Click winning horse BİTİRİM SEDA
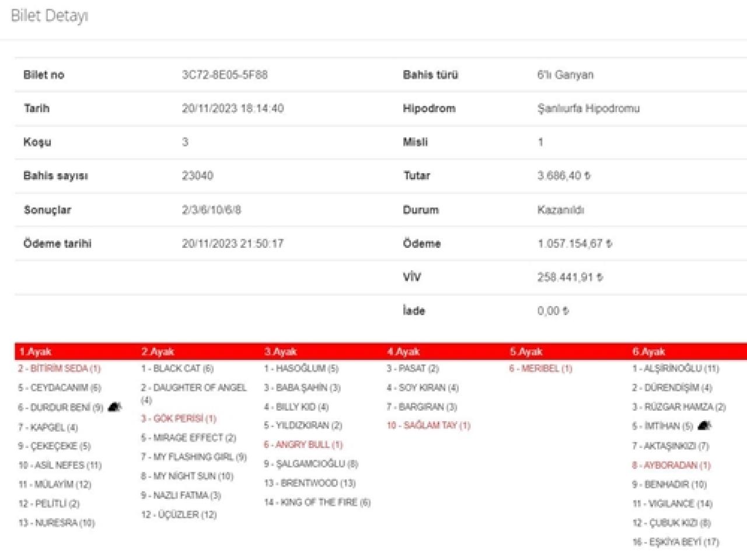 tap(60, 369)
